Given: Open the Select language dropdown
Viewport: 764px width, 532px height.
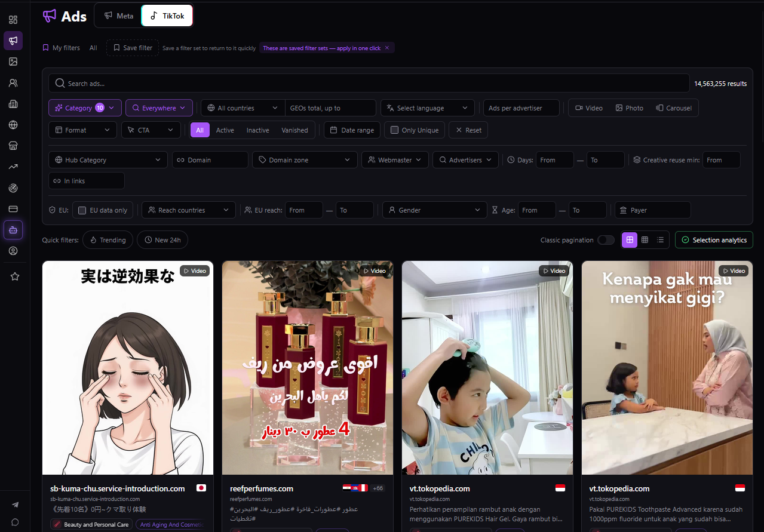Looking at the screenshot, I should click(428, 108).
